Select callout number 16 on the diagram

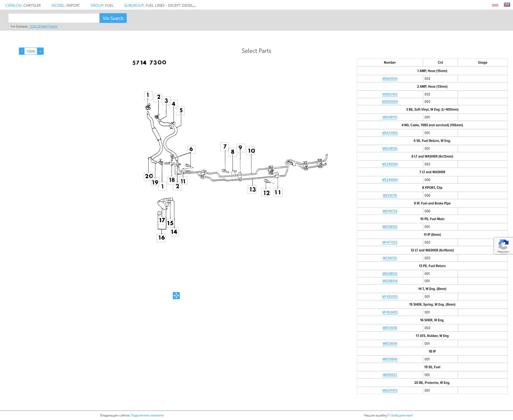(161, 238)
